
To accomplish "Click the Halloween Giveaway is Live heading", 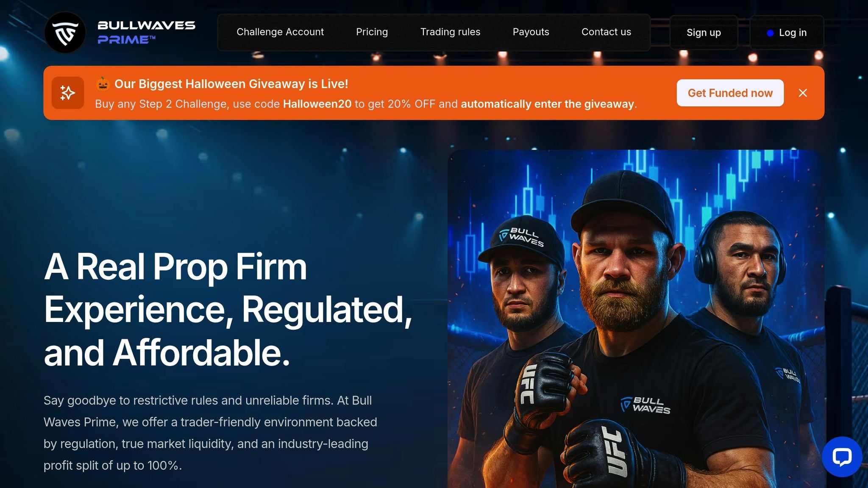I will [231, 84].
